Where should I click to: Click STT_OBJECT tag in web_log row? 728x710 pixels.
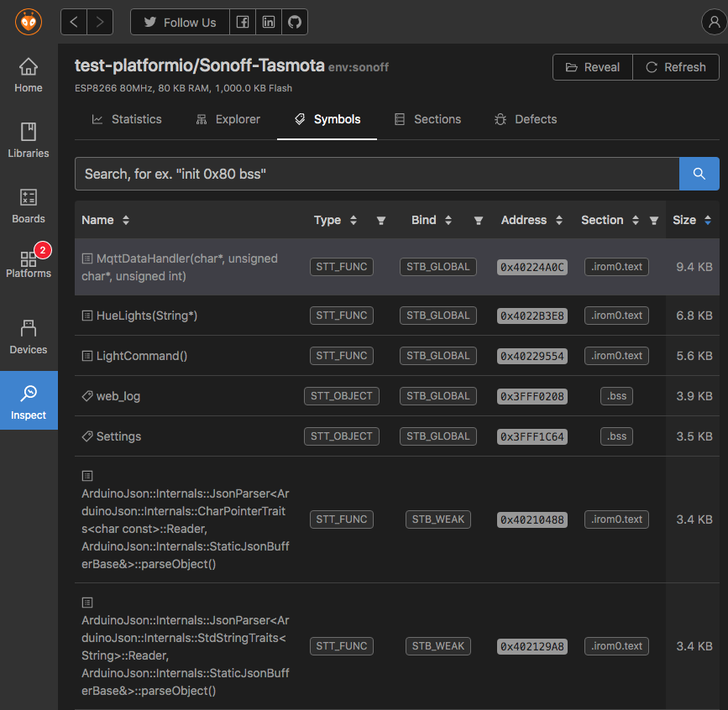[x=341, y=396]
